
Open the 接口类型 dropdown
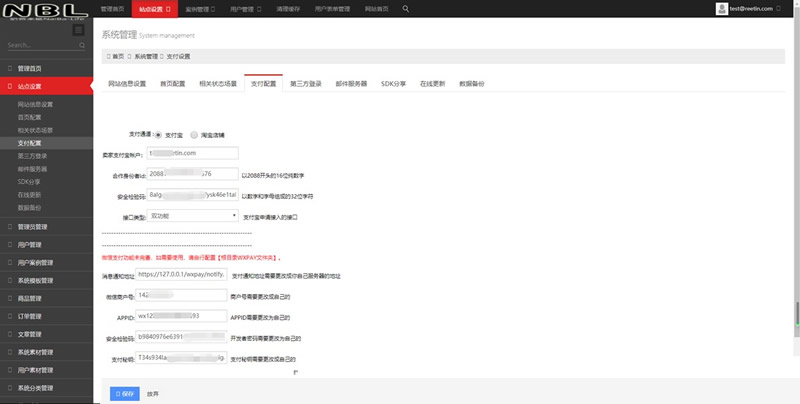pos(192,216)
